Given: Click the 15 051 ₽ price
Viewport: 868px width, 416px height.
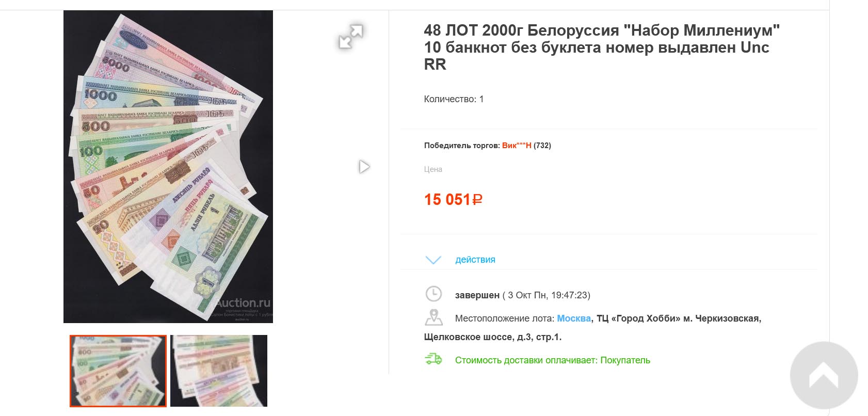Looking at the screenshot, I should click(x=453, y=199).
